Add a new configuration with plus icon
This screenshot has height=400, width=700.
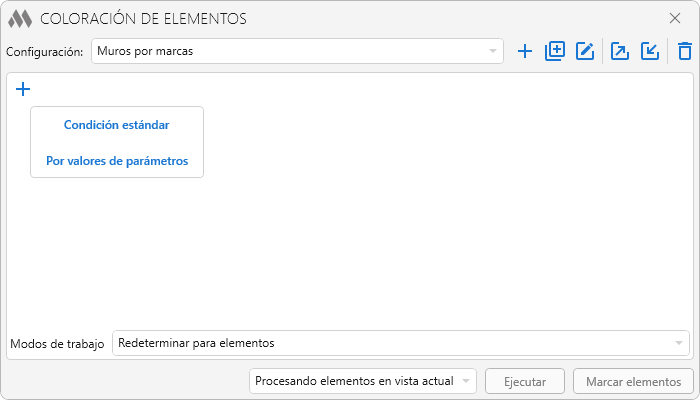[x=525, y=51]
